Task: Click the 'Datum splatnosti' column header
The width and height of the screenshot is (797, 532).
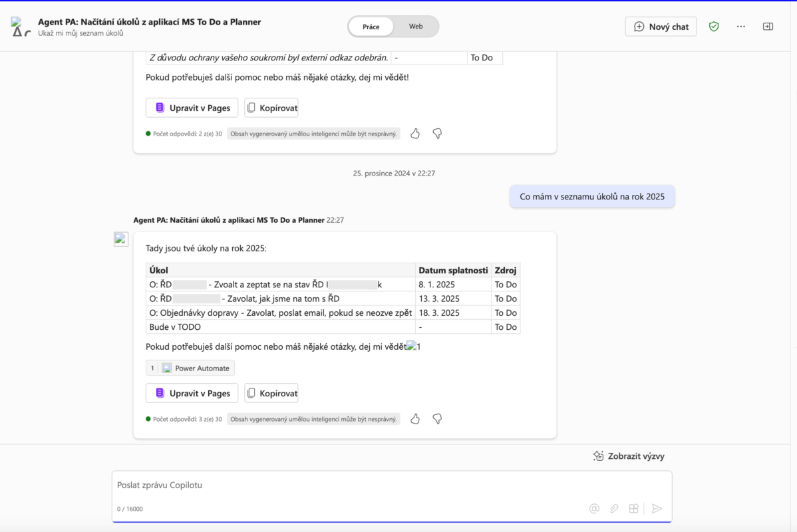Action: (x=453, y=270)
